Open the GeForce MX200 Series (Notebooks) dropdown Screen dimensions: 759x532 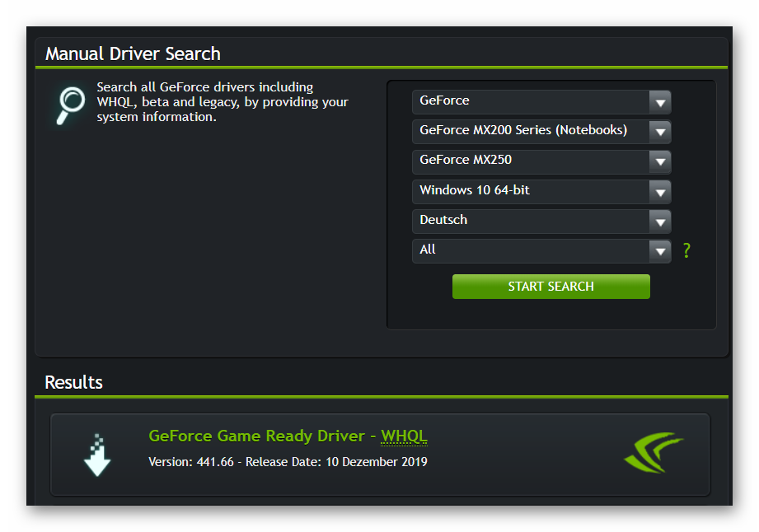pyautogui.click(x=541, y=132)
